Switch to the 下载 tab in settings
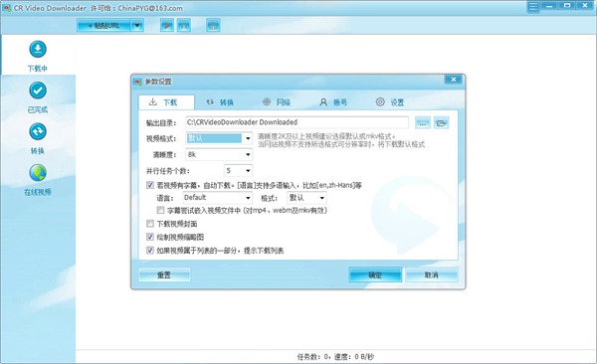 (166, 102)
